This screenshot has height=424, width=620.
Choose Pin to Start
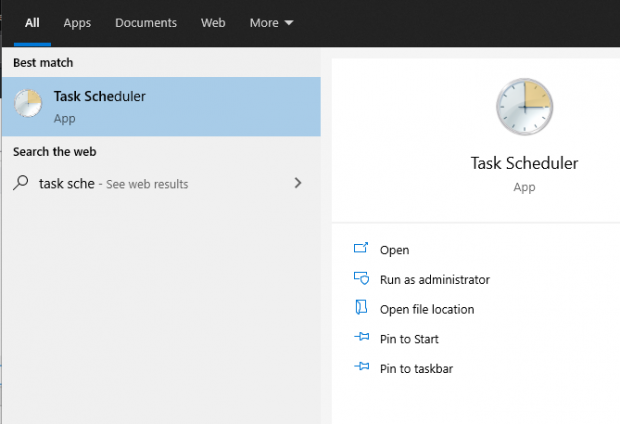409,339
